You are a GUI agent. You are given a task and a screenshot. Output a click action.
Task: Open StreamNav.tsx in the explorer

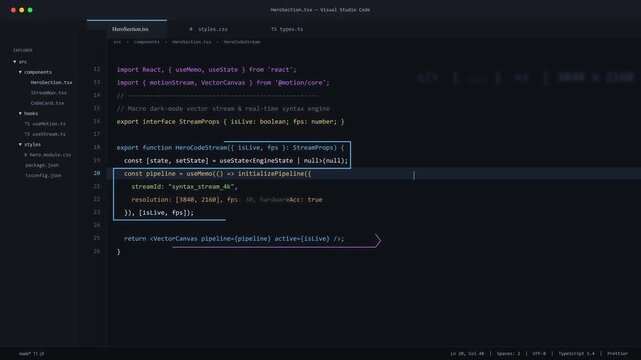point(49,93)
